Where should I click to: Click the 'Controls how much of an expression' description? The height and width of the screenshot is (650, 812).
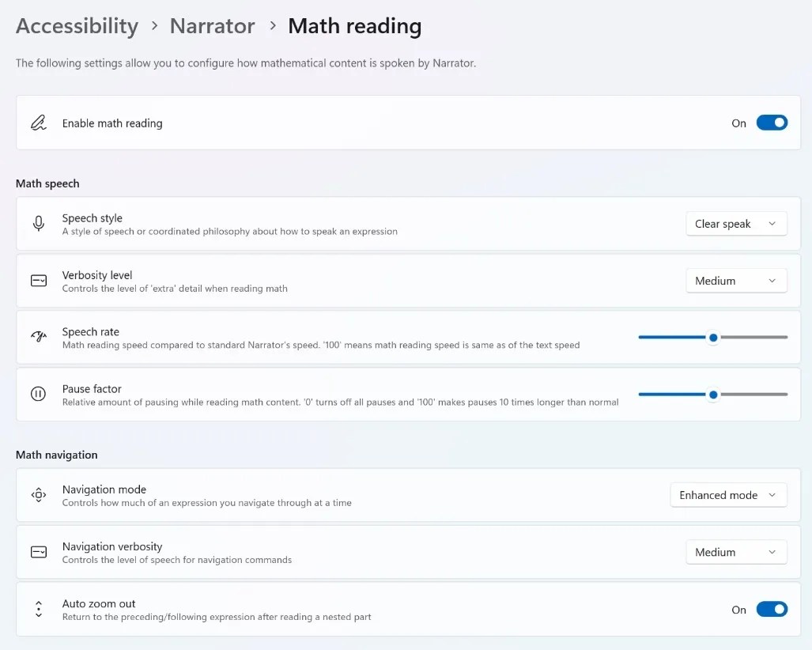coord(206,502)
